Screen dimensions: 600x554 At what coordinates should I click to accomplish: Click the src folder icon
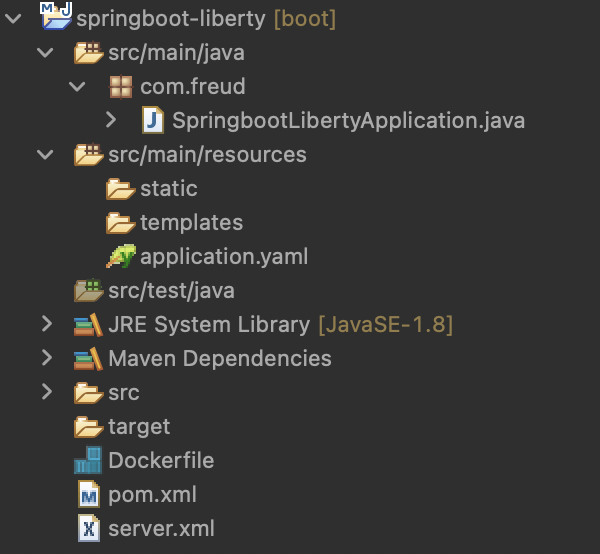pyautogui.click(x=88, y=393)
